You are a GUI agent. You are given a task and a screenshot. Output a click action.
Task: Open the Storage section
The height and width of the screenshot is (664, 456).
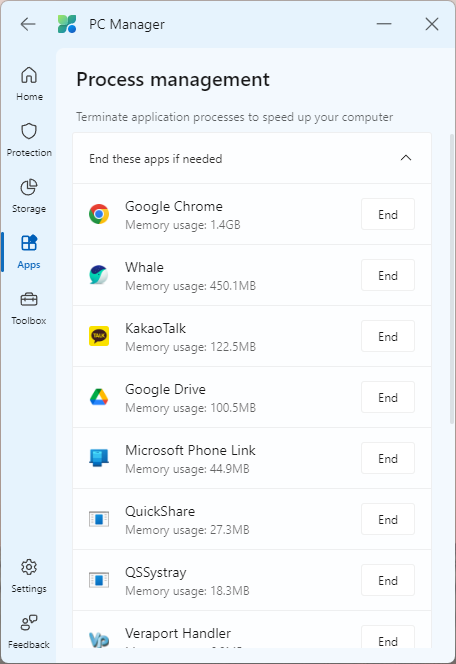point(29,196)
